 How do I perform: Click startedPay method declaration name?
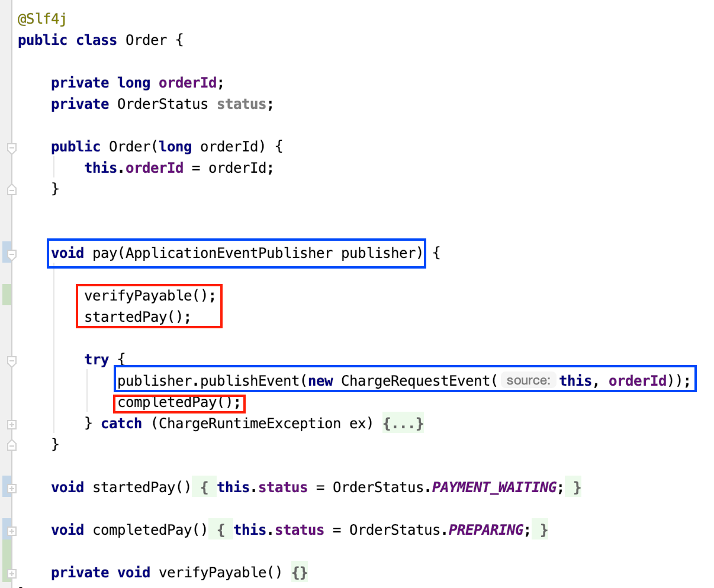tap(134, 487)
